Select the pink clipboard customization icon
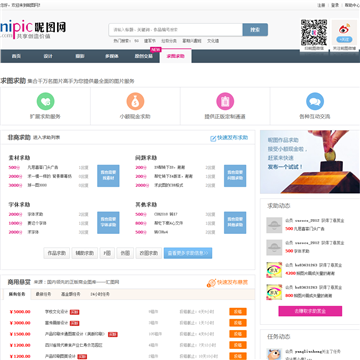The width and height of the screenshot is (360, 360). [225, 101]
